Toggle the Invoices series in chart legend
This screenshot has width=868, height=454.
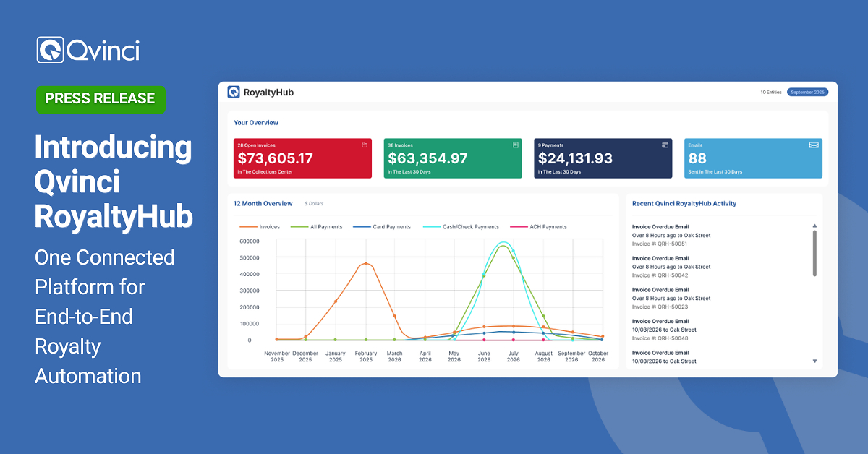point(260,227)
